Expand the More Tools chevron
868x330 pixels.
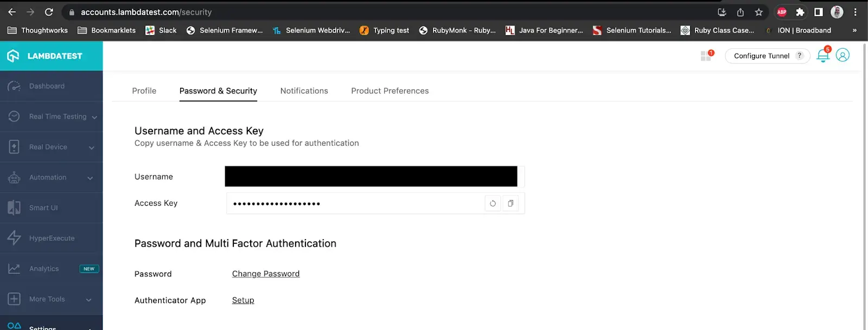click(88, 300)
